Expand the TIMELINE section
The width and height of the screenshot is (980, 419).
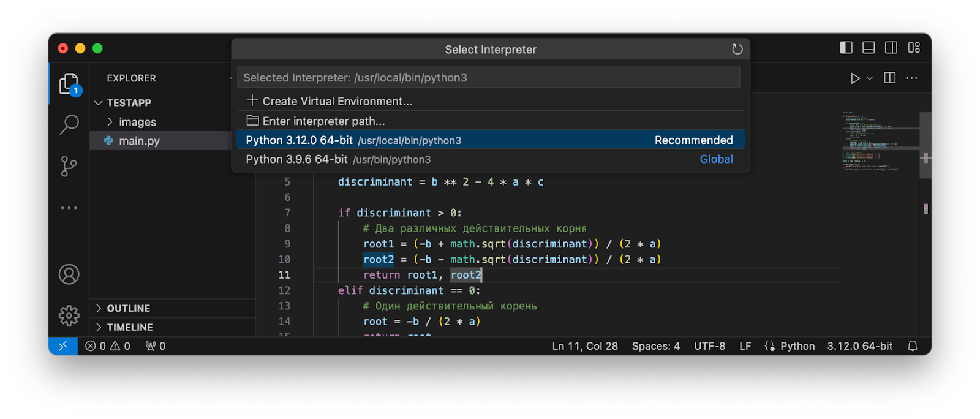pos(173,327)
